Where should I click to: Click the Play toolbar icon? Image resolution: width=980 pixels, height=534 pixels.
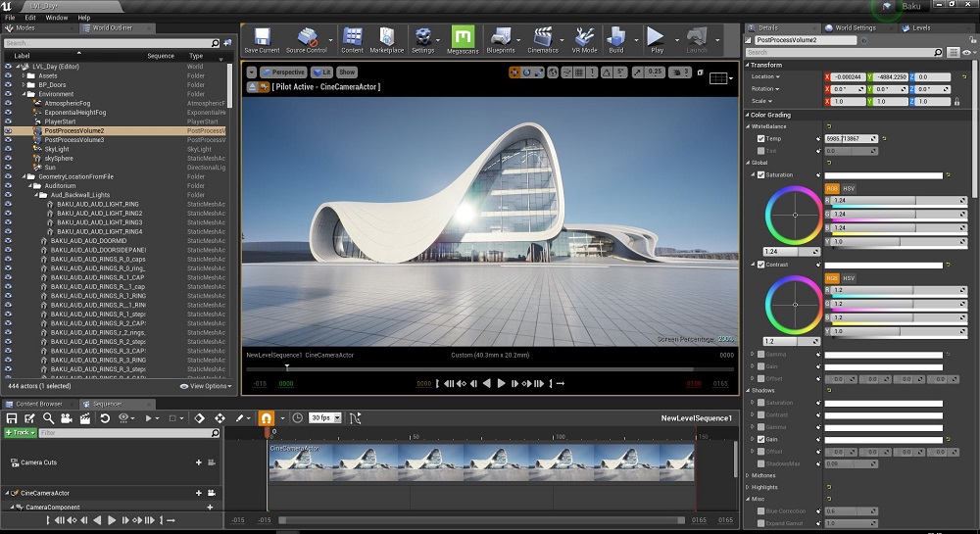click(x=657, y=40)
